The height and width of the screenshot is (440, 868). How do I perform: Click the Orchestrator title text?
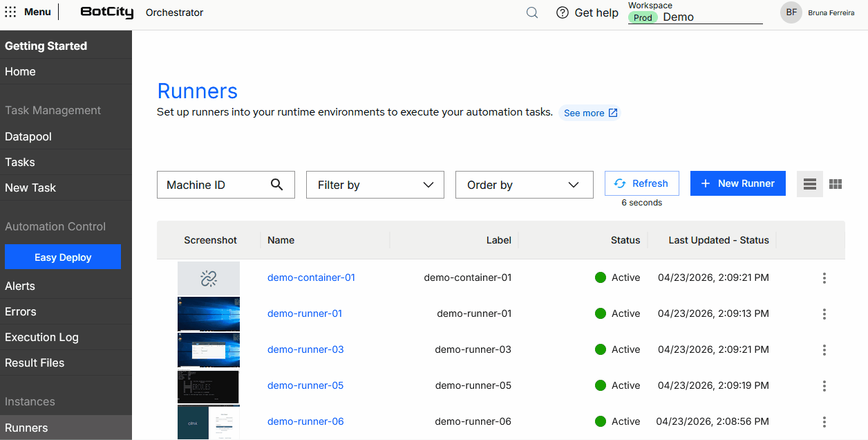point(174,12)
